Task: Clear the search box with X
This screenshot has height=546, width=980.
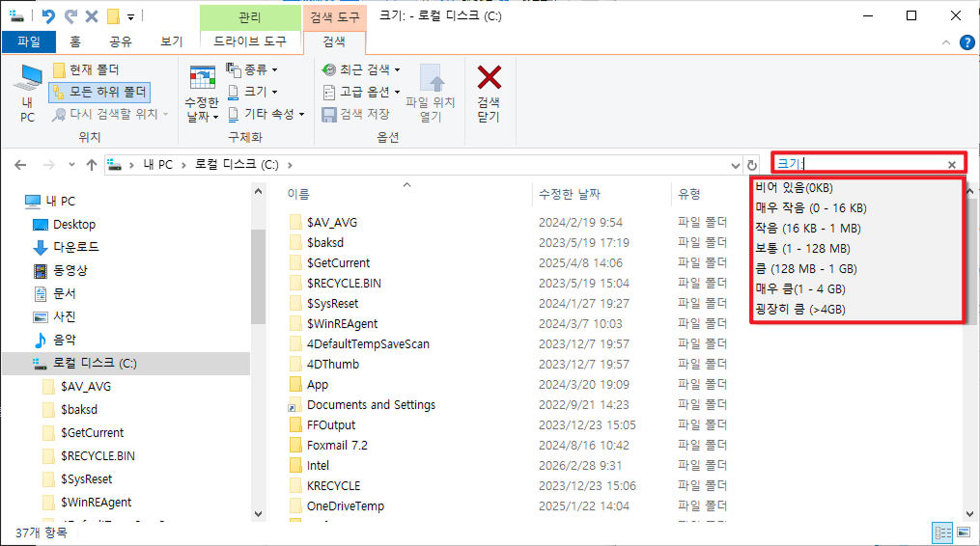Action: tap(951, 164)
